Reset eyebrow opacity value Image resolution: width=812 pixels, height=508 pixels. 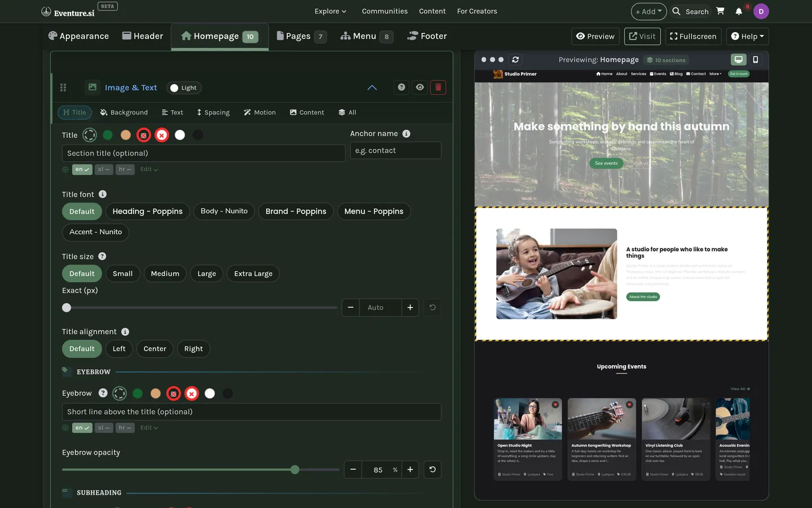433,470
